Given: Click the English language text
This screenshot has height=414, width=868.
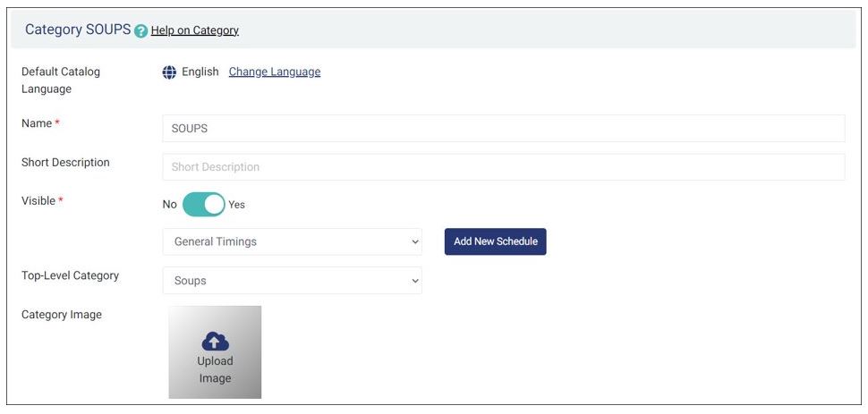Looking at the screenshot, I should point(200,72).
